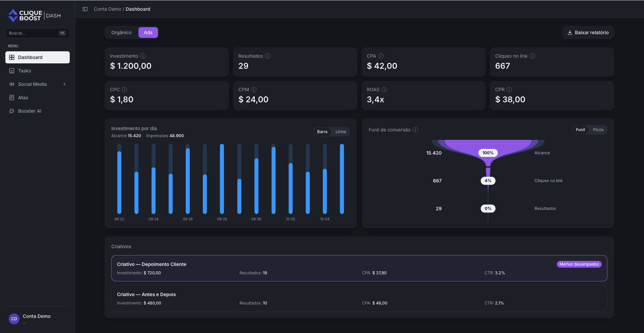
Task: Open Dashboard in the sidebar menu
Action: [x=38, y=57]
